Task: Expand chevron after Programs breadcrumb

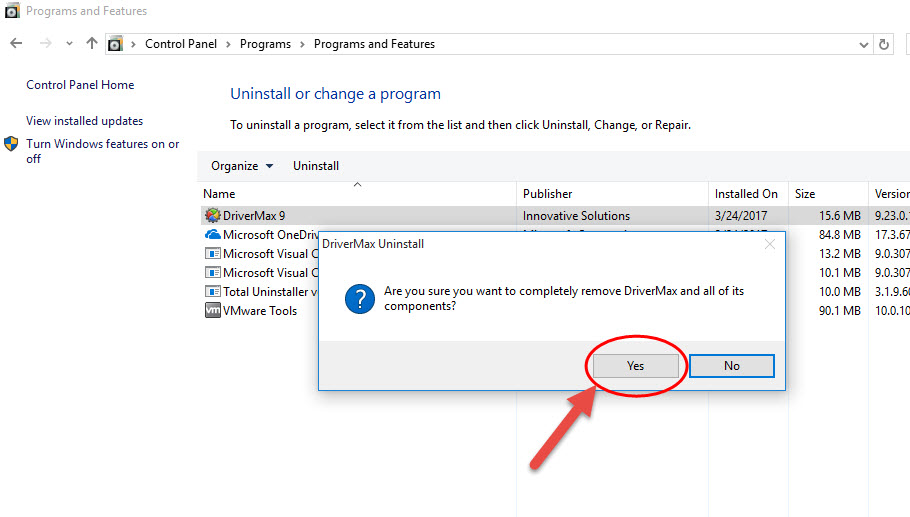Action: [x=302, y=45]
